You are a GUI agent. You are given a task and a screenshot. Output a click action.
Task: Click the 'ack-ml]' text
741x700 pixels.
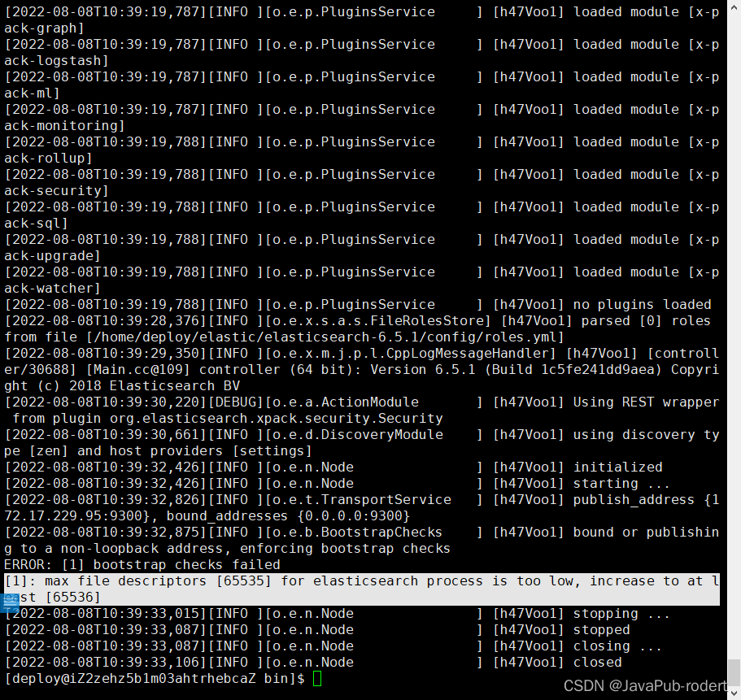point(33,93)
